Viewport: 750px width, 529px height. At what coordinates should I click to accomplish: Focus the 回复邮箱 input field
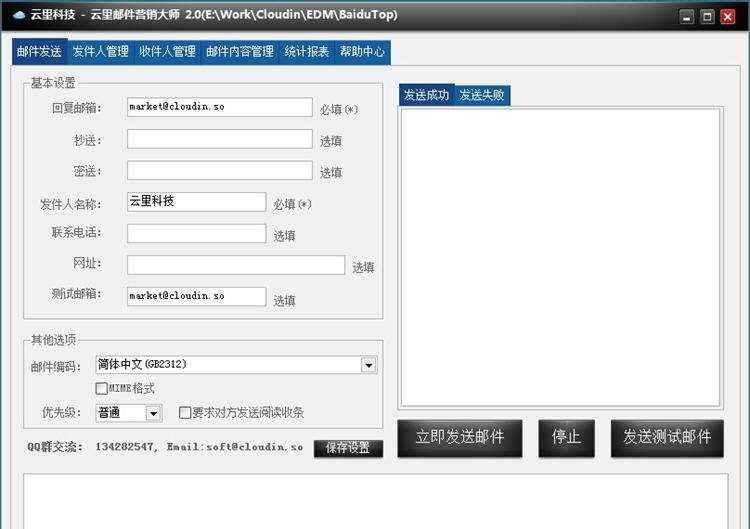coord(220,107)
